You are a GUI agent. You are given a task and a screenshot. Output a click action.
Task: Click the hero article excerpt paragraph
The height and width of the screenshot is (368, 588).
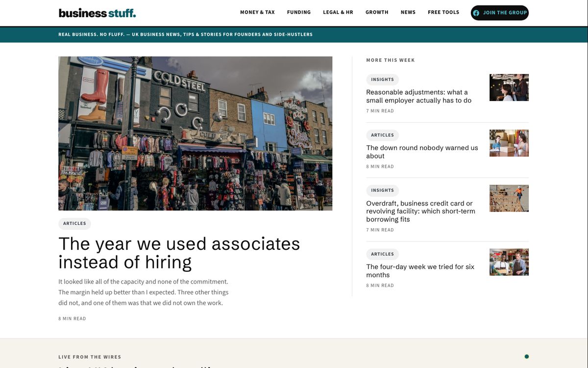[x=144, y=292]
